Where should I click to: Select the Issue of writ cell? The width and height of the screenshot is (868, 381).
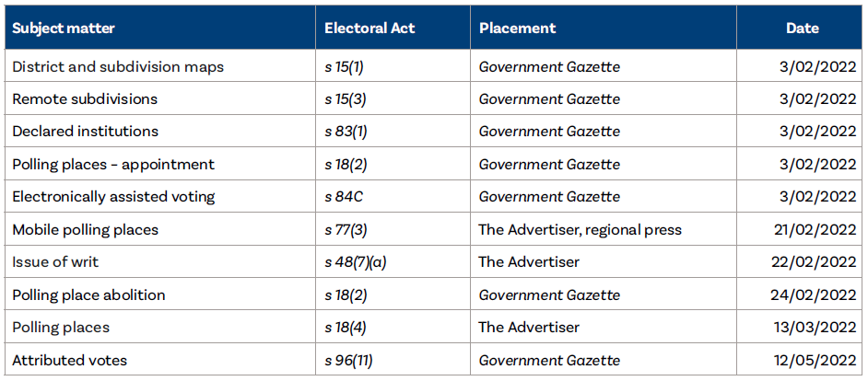tap(55, 262)
